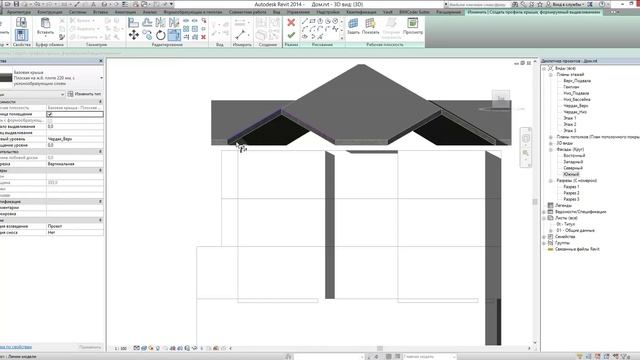
Task: Select Северный elevation in project browser
Action: tap(573, 168)
